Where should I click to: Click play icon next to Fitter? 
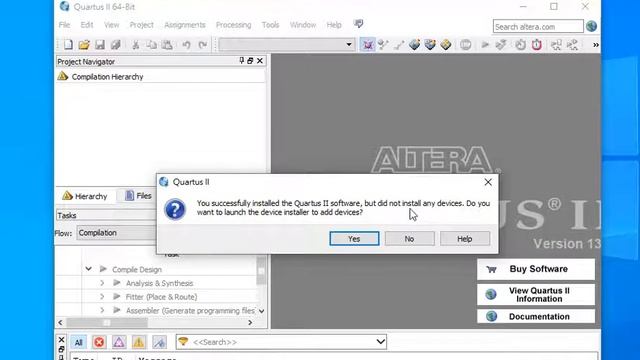tap(117, 297)
